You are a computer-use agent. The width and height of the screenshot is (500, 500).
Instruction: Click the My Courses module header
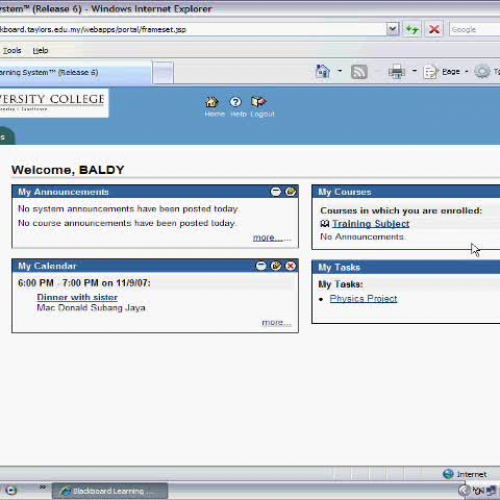[x=406, y=192]
